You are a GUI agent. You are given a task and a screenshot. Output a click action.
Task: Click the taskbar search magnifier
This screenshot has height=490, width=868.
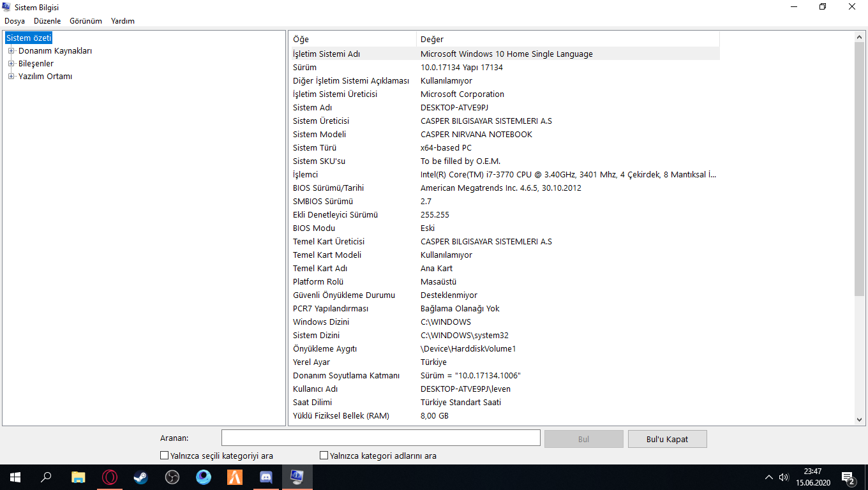click(47, 477)
